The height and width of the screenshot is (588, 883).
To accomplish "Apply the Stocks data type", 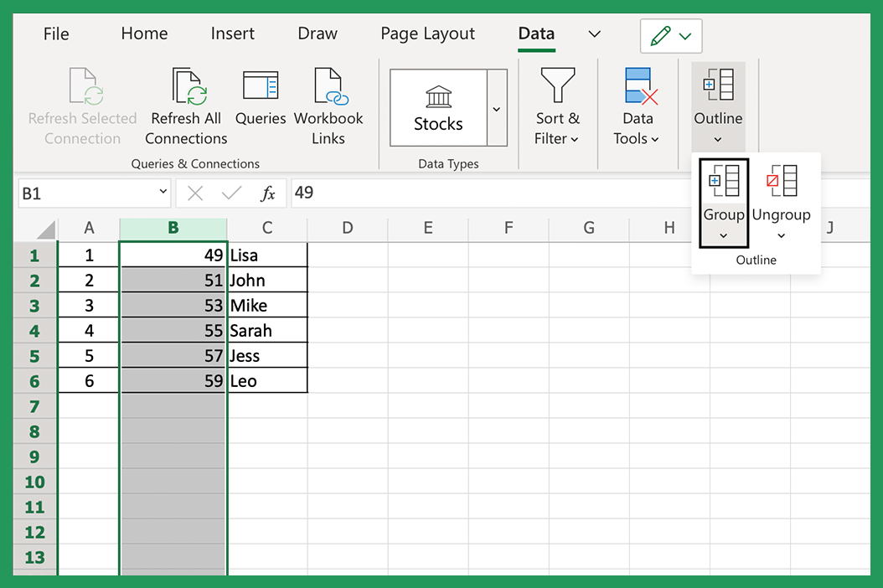I will coord(438,106).
